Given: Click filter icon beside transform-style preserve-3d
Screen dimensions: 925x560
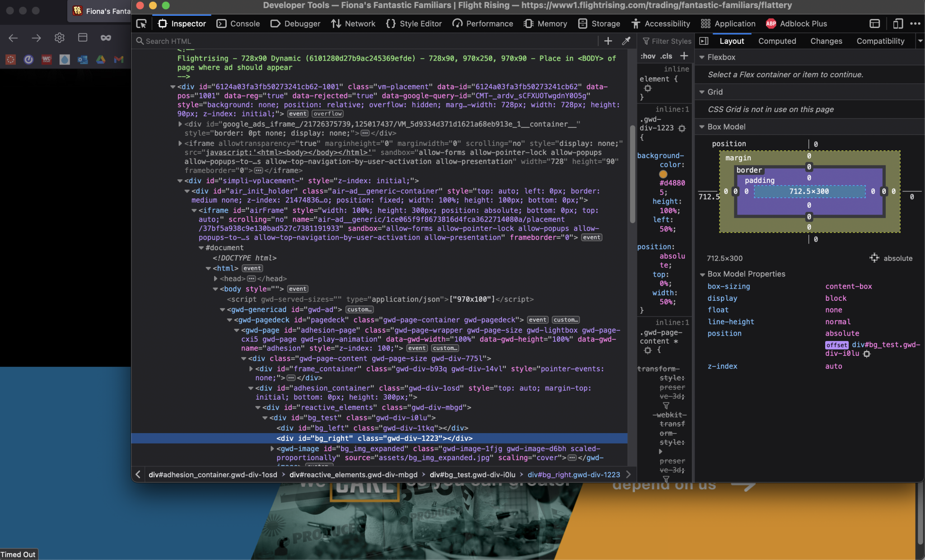Looking at the screenshot, I should [666, 406].
